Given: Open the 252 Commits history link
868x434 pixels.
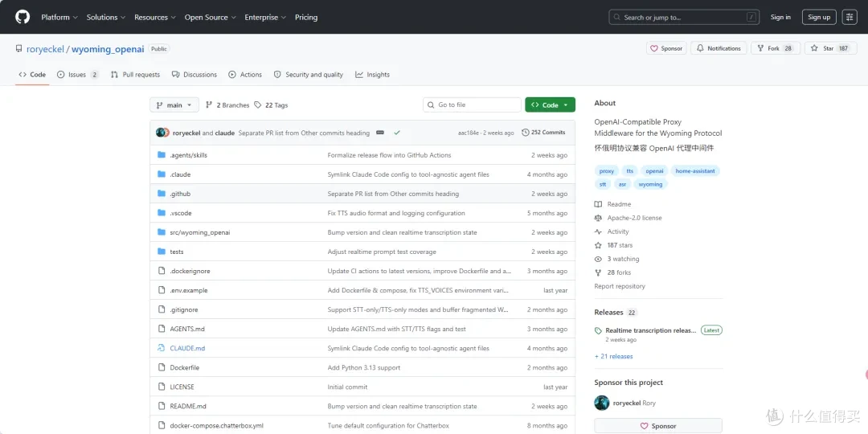Looking at the screenshot, I should click(x=543, y=133).
